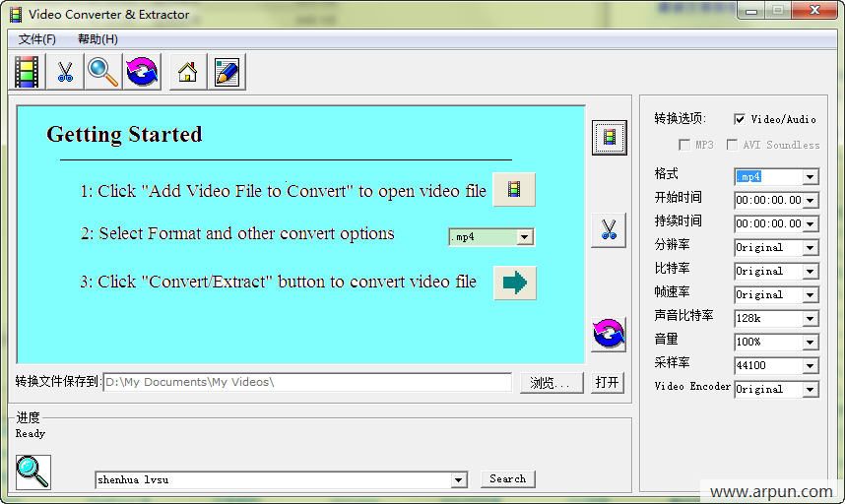Open the home page house icon
This screenshot has width=845, height=504.
(x=187, y=72)
